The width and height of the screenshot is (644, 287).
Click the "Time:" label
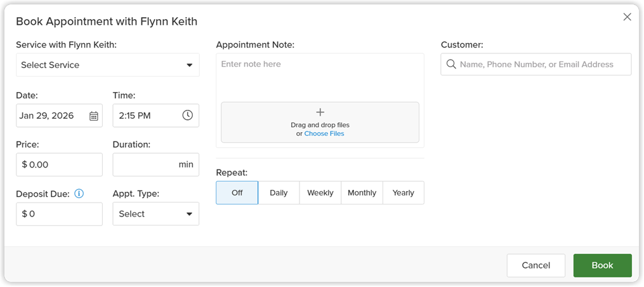coord(124,95)
